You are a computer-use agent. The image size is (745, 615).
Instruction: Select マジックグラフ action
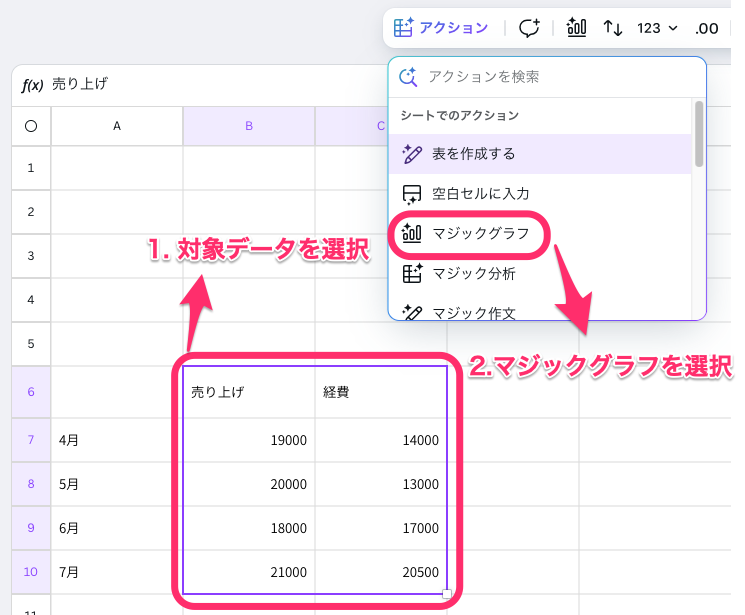[540, 234]
